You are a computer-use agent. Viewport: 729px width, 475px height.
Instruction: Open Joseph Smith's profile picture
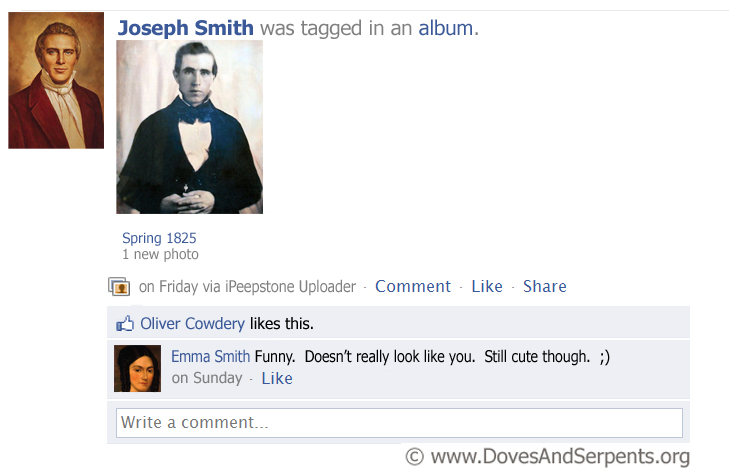(56, 80)
